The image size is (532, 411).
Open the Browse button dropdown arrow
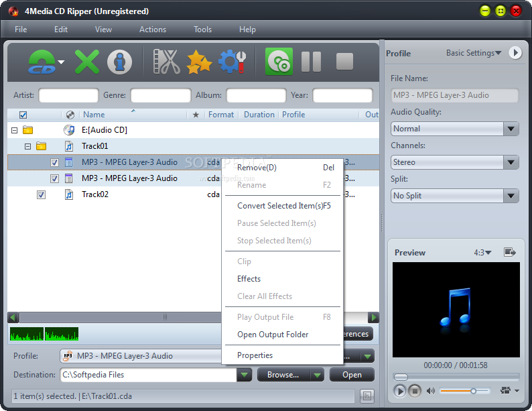click(x=317, y=375)
